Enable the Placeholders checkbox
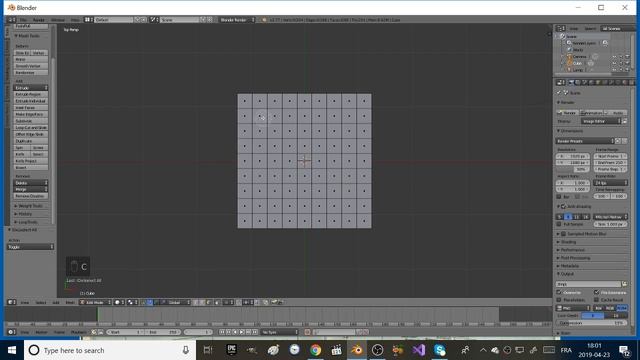640x360 pixels. click(x=559, y=300)
